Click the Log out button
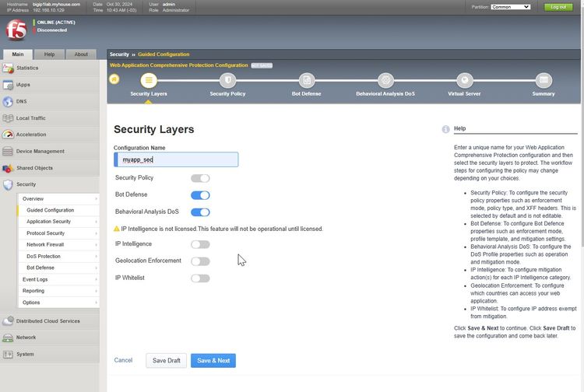Screen dimensions: 584x392 coord(558,7)
